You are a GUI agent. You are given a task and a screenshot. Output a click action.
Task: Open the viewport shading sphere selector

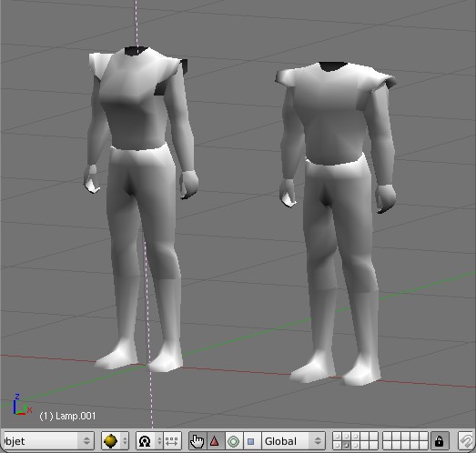(x=115, y=441)
